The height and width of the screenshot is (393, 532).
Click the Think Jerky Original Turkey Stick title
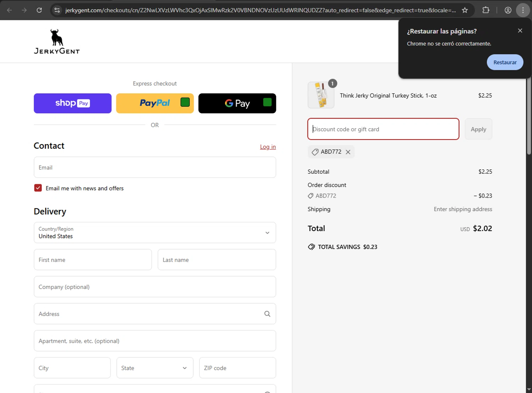pos(388,95)
